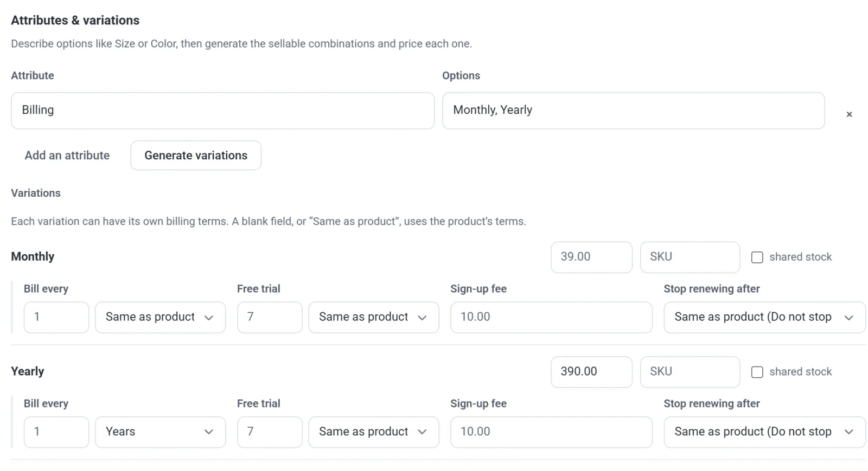Image resolution: width=868 pixels, height=471 pixels.
Task: Focus Yearly Sign-up fee field
Action: tap(551, 432)
